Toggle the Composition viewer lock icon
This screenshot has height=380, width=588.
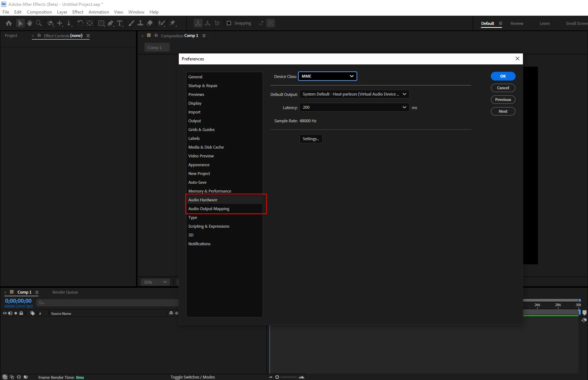tap(156, 36)
